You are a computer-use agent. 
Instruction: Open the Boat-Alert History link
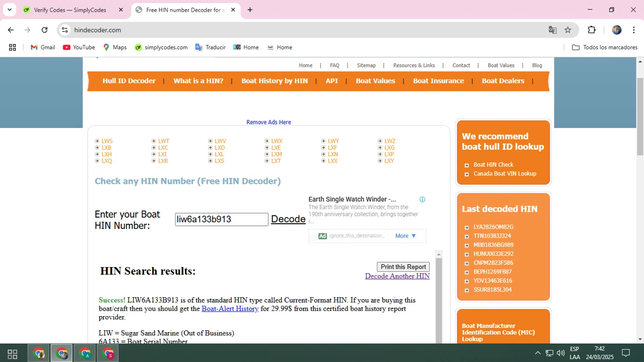pyautogui.click(x=230, y=309)
